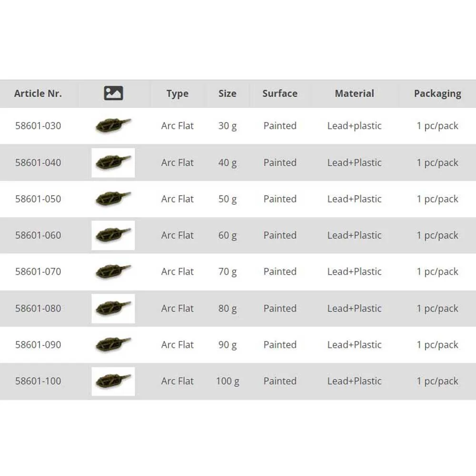This screenshot has width=476, height=476.
Task: Click article number 58601-060
Action: [38, 235]
